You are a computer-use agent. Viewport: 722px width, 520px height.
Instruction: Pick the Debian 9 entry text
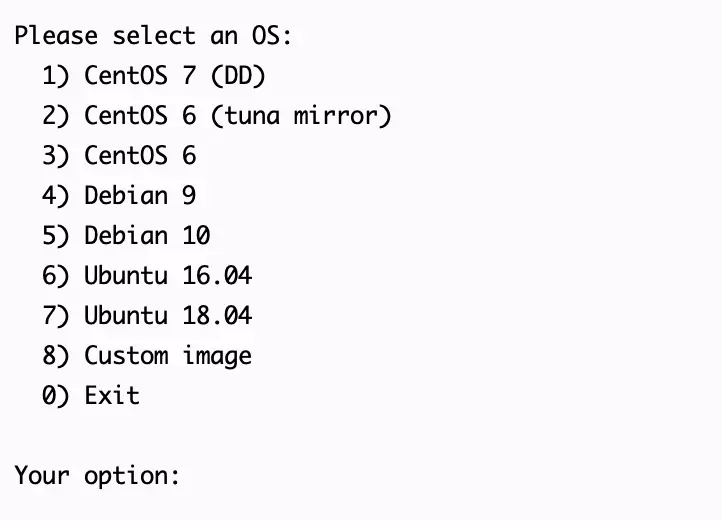coord(140,196)
